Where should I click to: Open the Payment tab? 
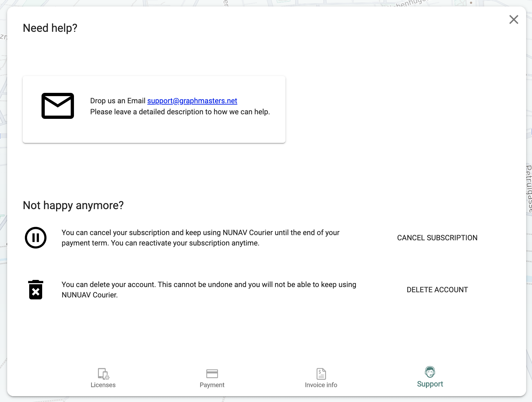tap(212, 378)
